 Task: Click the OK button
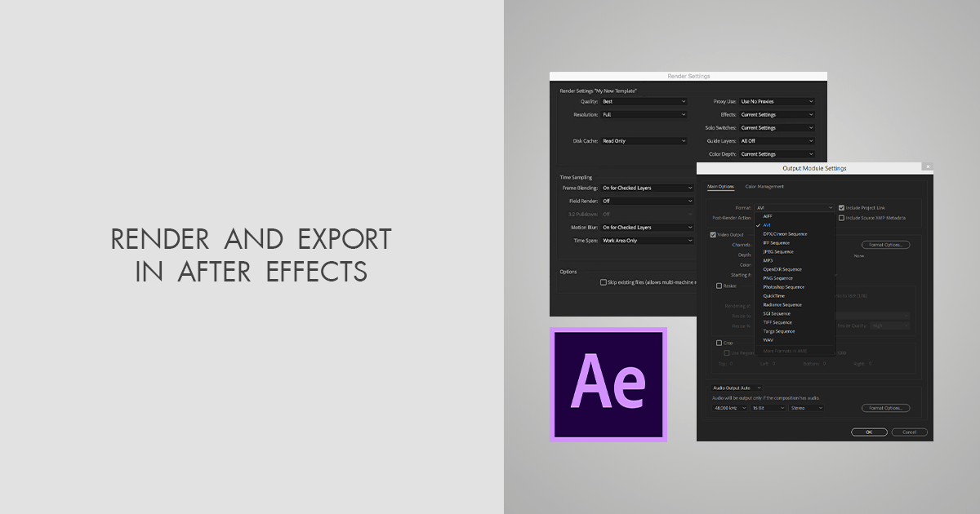(869, 432)
